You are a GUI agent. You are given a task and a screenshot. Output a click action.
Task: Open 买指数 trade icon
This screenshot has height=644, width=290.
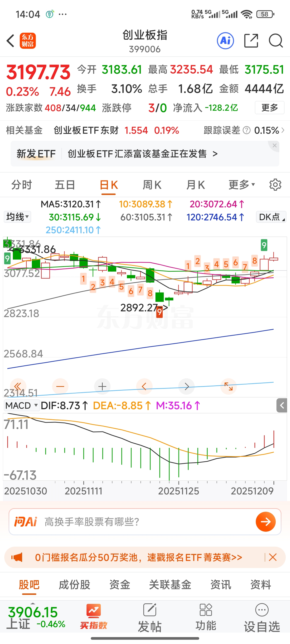tap(94, 616)
